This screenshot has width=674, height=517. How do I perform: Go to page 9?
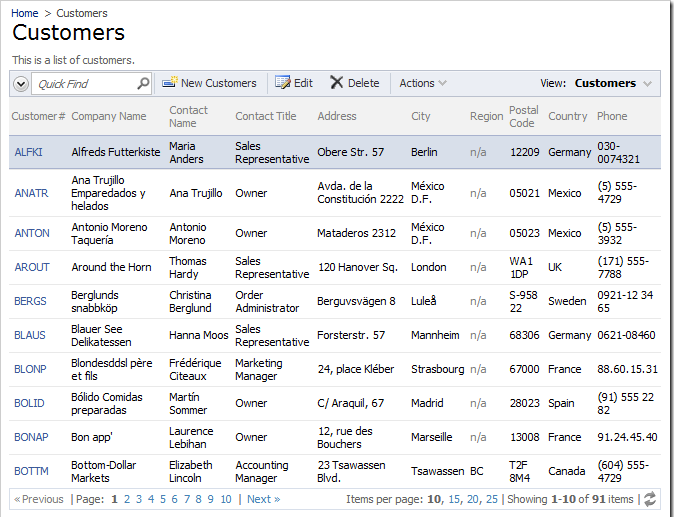click(x=210, y=499)
